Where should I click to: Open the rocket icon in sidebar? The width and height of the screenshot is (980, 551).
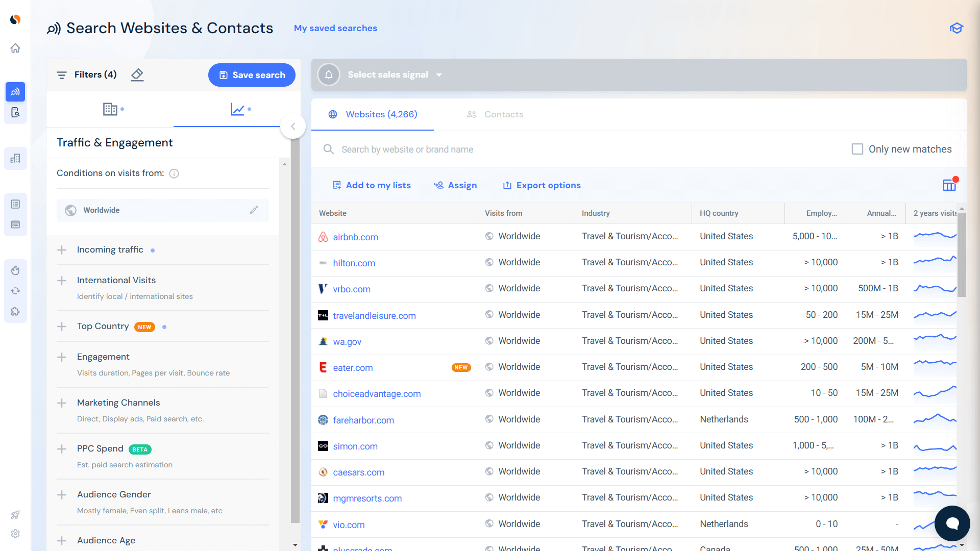(15, 515)
